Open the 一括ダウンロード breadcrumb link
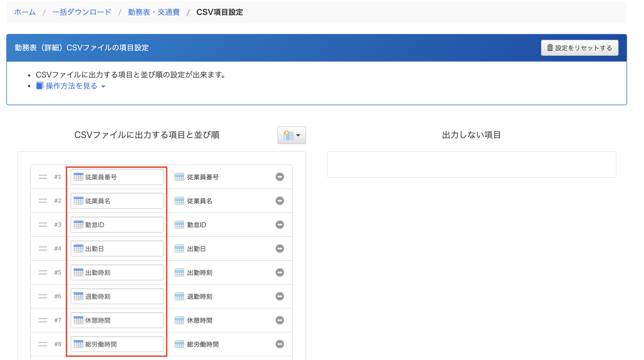This screenshot has height=360, width=644. click(82, 12)
